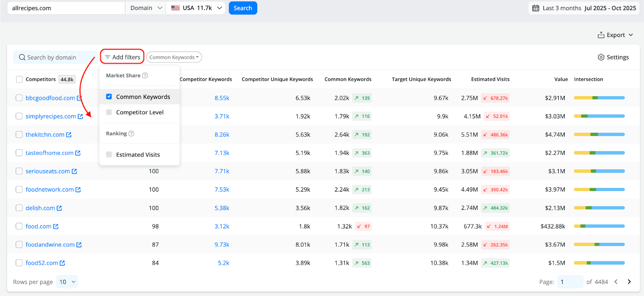Click the page number input field
This screenshot has width=644, height=296.
570,282
